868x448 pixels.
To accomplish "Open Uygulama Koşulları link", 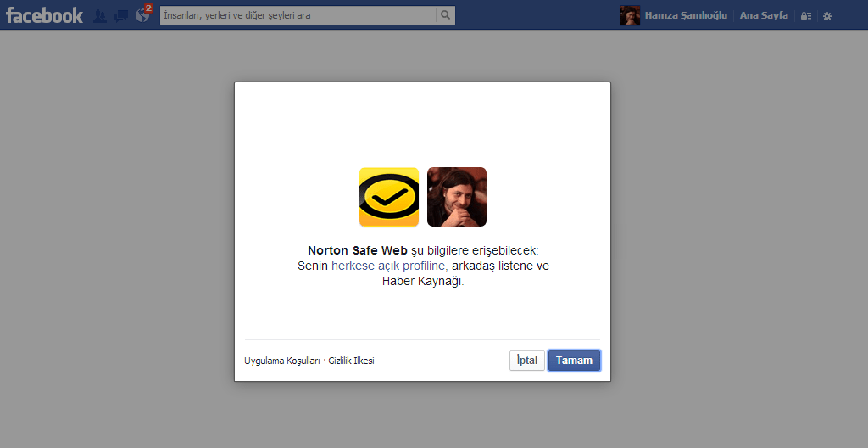I will (x=282, y=361).
